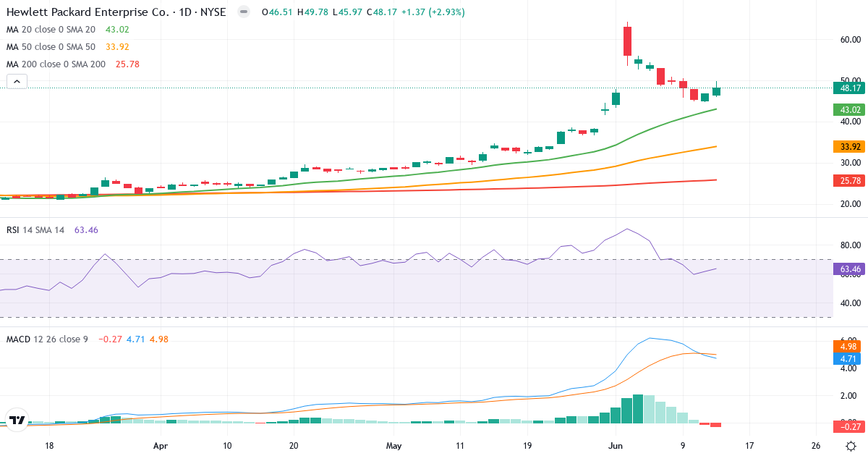Click the -0.27 histogram axis label

coord(848,427)
